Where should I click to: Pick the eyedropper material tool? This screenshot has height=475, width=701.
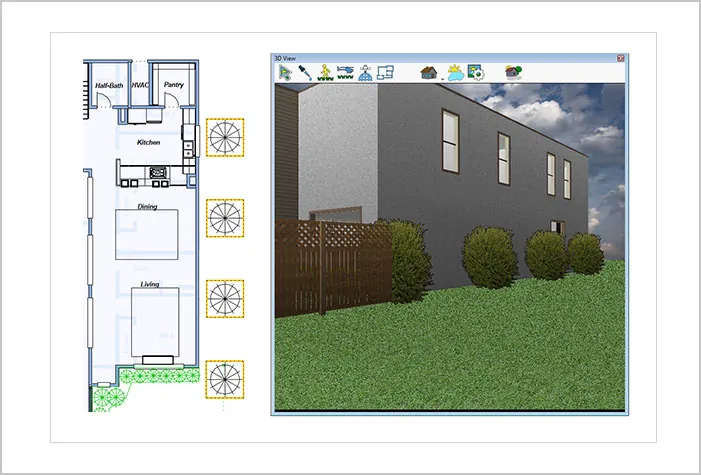pyautogui.click(x=305, y=72)
